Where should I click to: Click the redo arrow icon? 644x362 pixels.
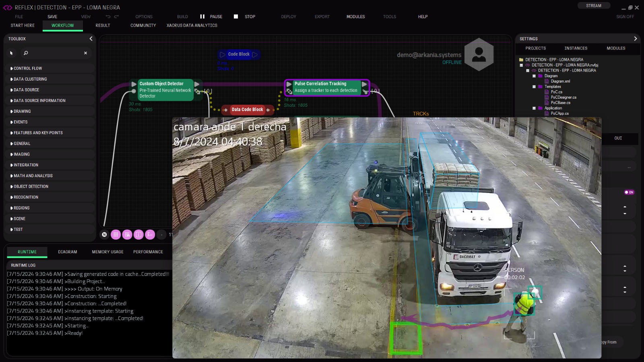(116, 17)
